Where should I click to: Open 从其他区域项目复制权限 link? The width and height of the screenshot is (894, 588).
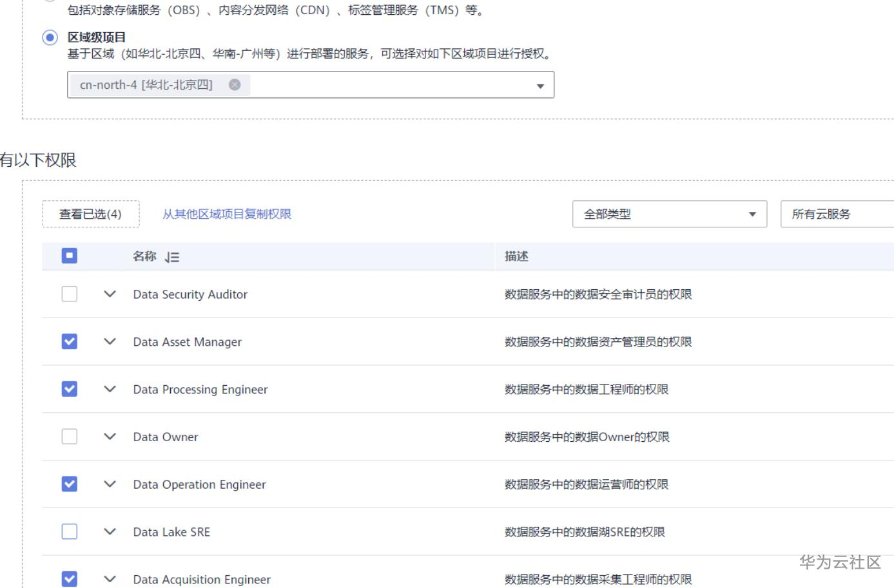(x=227, y=214)
